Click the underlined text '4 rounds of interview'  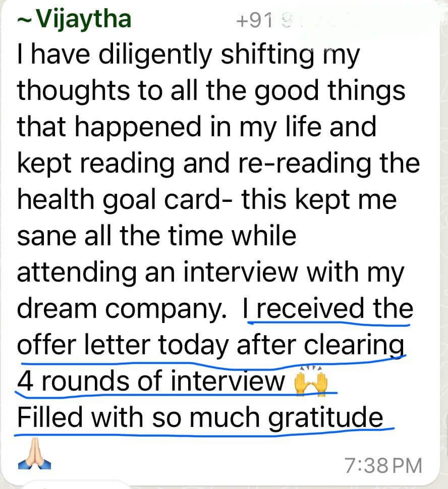[x=151, y=382]
